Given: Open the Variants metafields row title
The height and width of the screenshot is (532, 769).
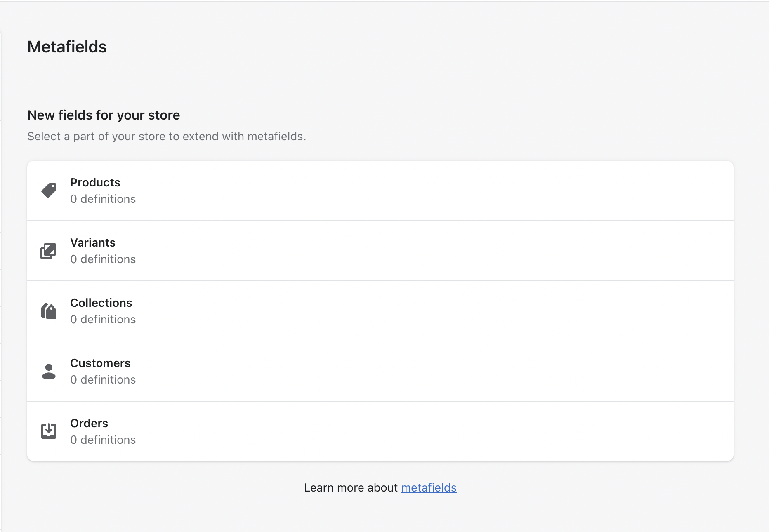Looking at the screenshot, I should click(x=93, y=242).
